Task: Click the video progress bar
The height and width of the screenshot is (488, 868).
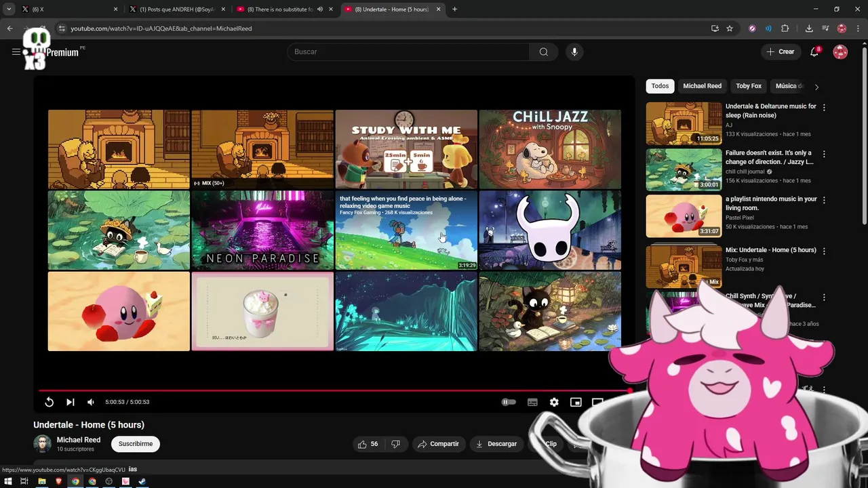Action: (335, 390)
